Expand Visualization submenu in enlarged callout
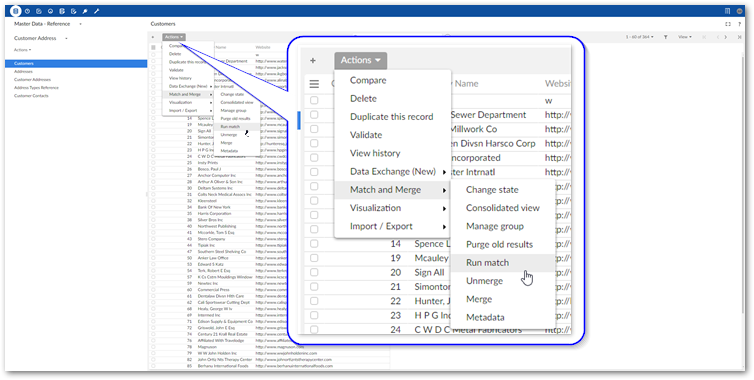 (x=392, y=208)
